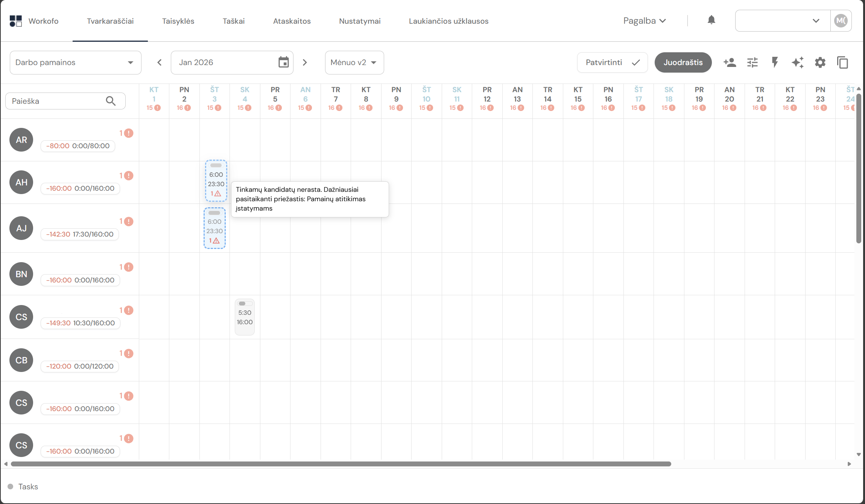Viewport: 865px width, 504px height.
Task: Open the Mėnuo v2 view dropdown
Action: (x=354, y=62)
